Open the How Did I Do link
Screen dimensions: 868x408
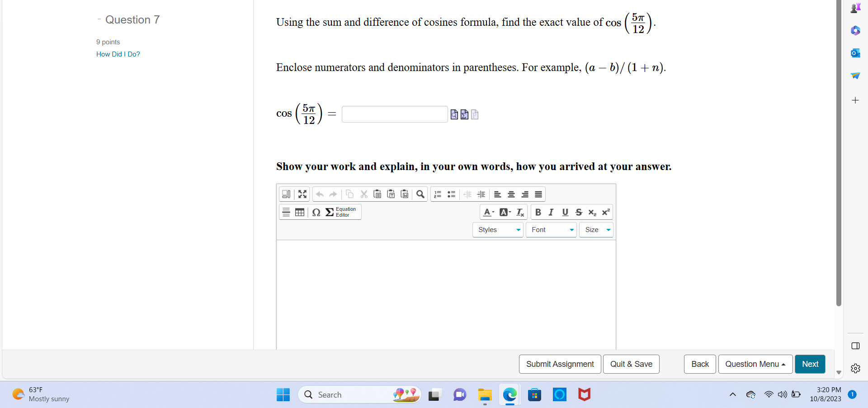[118, 54]
